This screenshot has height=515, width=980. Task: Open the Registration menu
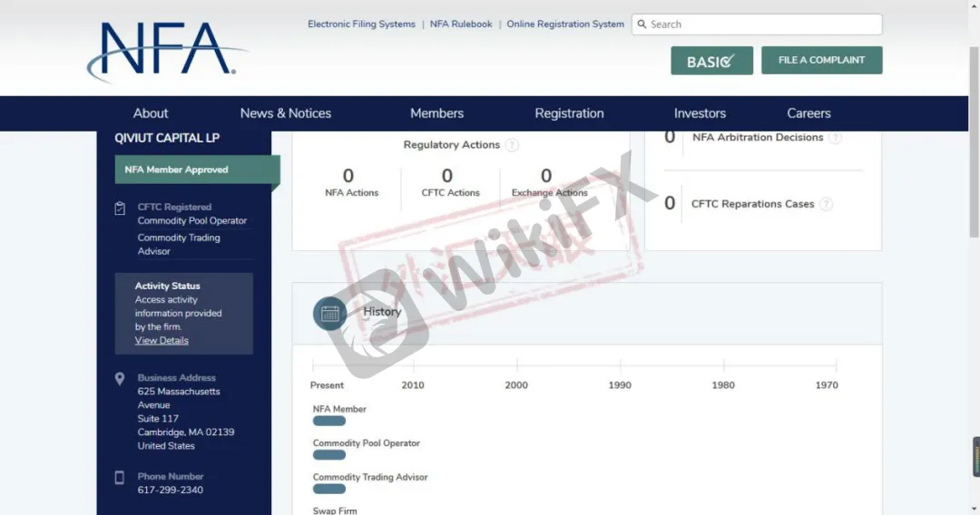[569, 113]
